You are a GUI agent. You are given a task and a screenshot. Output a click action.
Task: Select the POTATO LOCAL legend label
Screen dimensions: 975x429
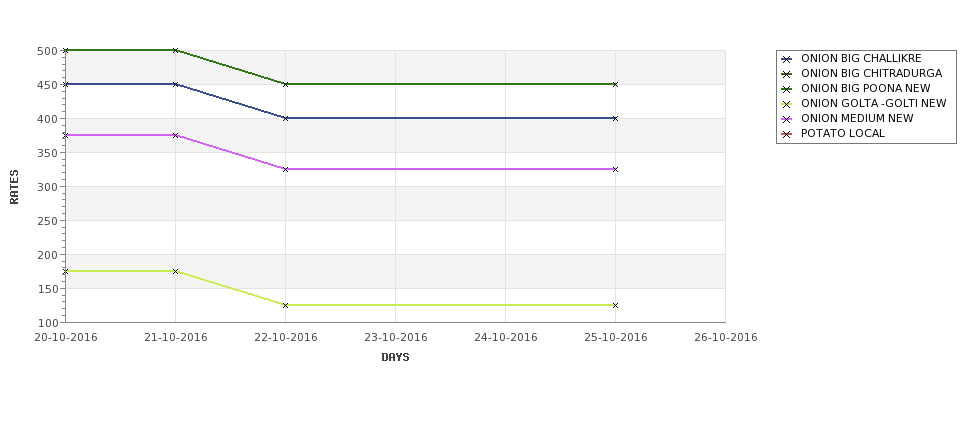click(x=843, y=133)
